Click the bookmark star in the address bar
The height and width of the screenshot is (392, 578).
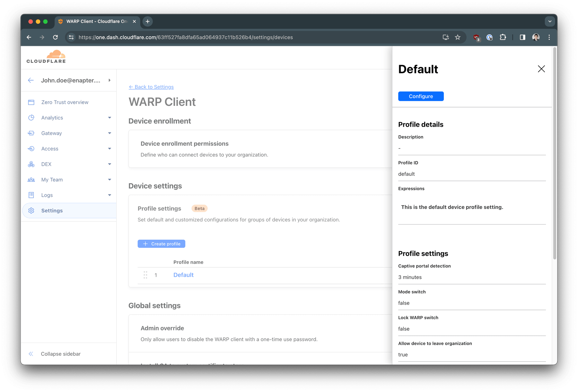[x=458, y=37]
